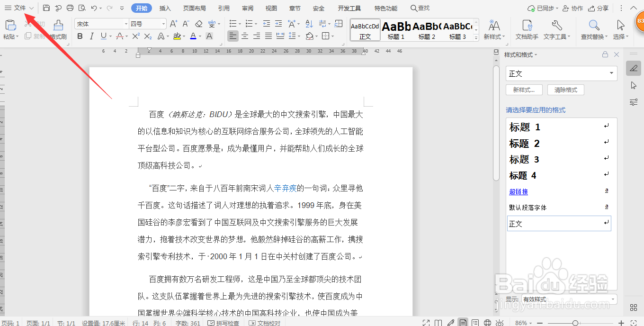
Task: Undo the last action
Action: click(x=94, y=8)
